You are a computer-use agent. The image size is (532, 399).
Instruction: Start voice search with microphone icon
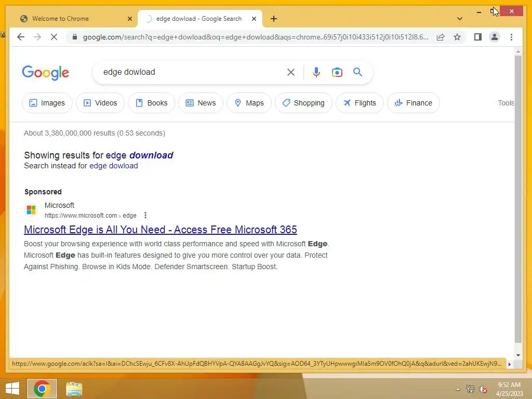pyautogui.click(x=316, y=72)
